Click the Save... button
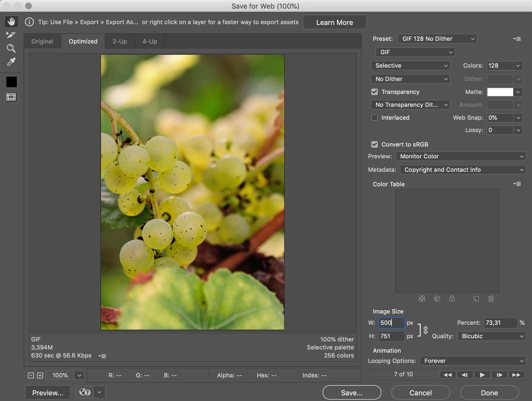 point(352,393)
